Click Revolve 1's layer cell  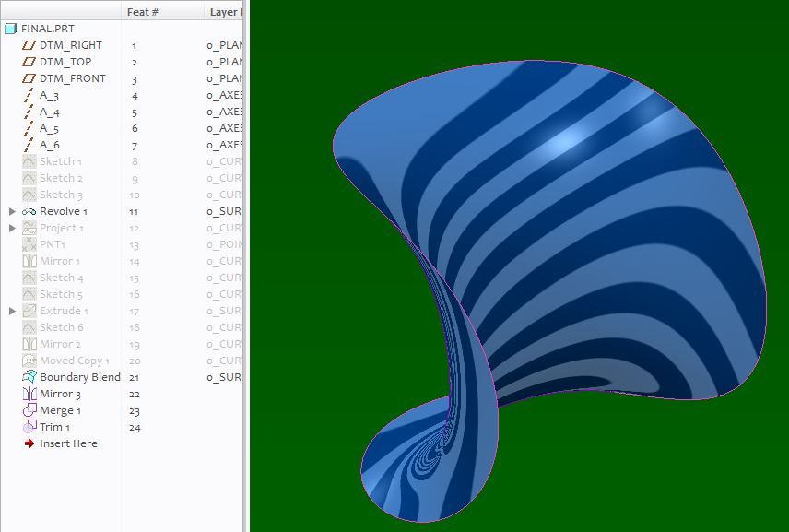coord(224,212)
